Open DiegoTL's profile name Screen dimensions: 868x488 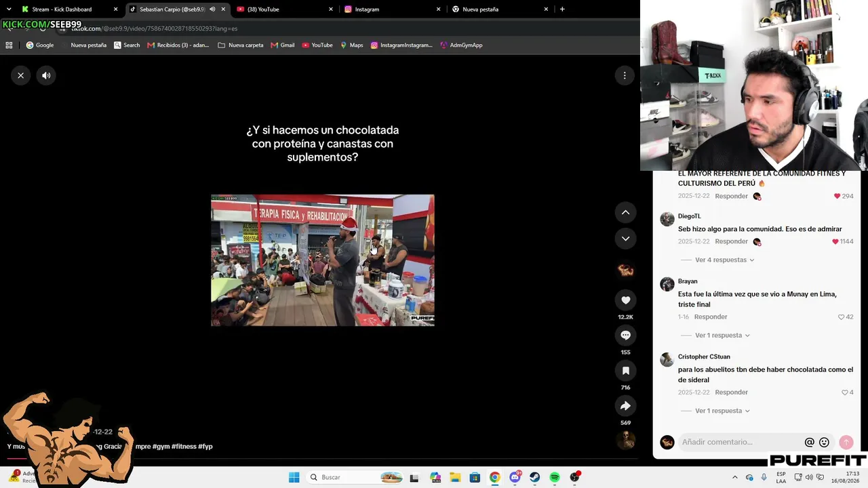coord(689,216)
